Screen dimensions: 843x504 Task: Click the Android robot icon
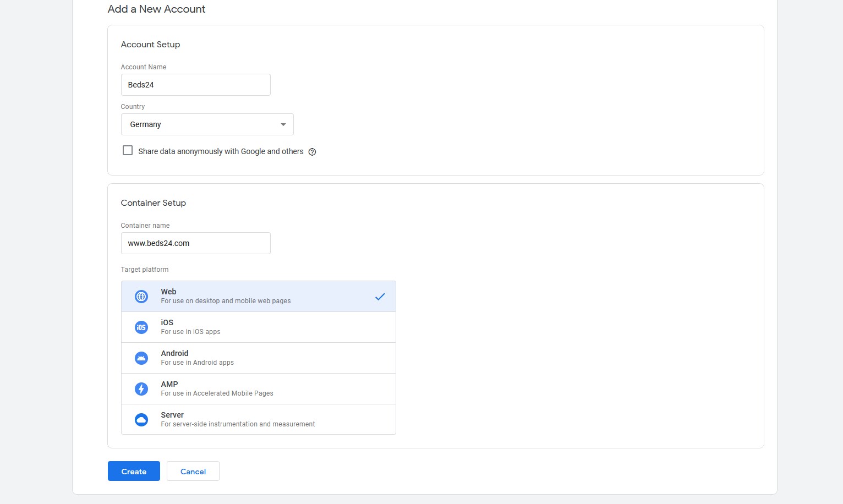point(141,358)
